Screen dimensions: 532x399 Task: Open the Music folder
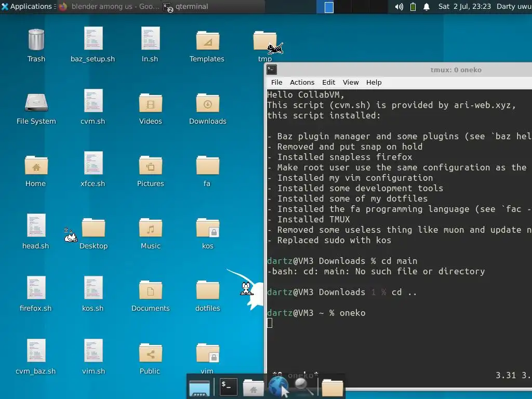pos(150,228)
